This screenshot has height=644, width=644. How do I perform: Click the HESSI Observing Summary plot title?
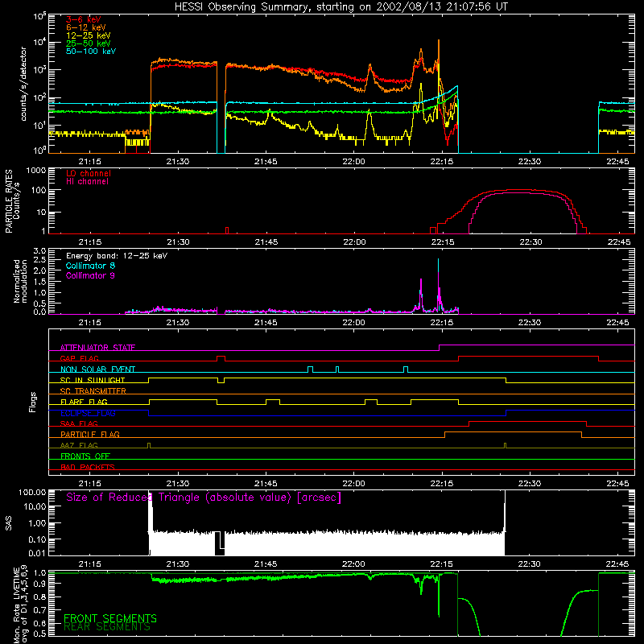click(x=341, y=7)
